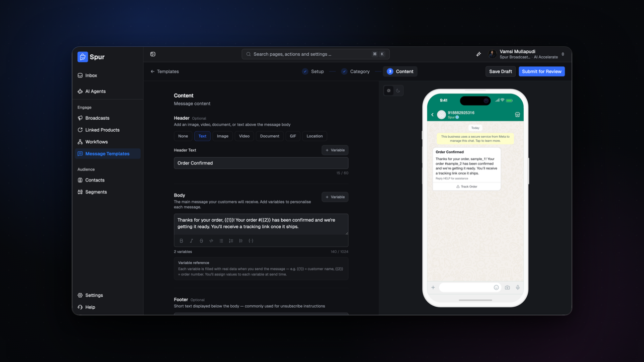The width and height of the screenshot is (644, 362).
Task: Tap the back arrow in phone preview
Action: click(432, 115)
